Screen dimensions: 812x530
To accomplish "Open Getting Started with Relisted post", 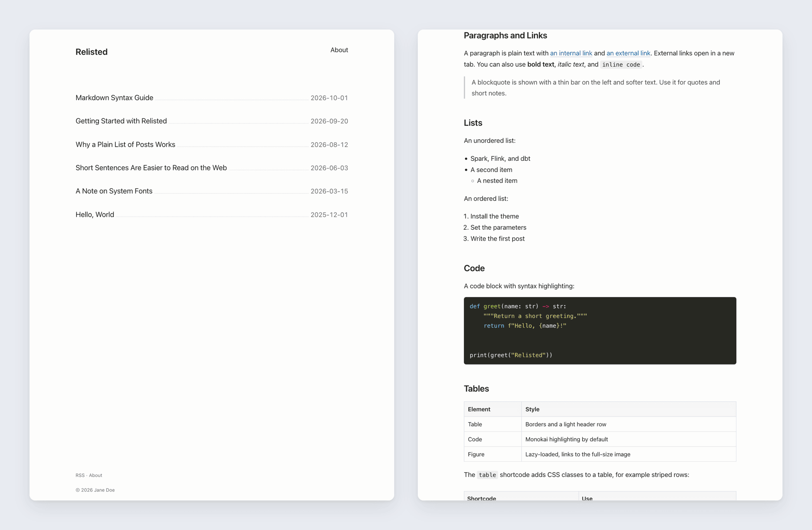I will click(x=121, y=121).
